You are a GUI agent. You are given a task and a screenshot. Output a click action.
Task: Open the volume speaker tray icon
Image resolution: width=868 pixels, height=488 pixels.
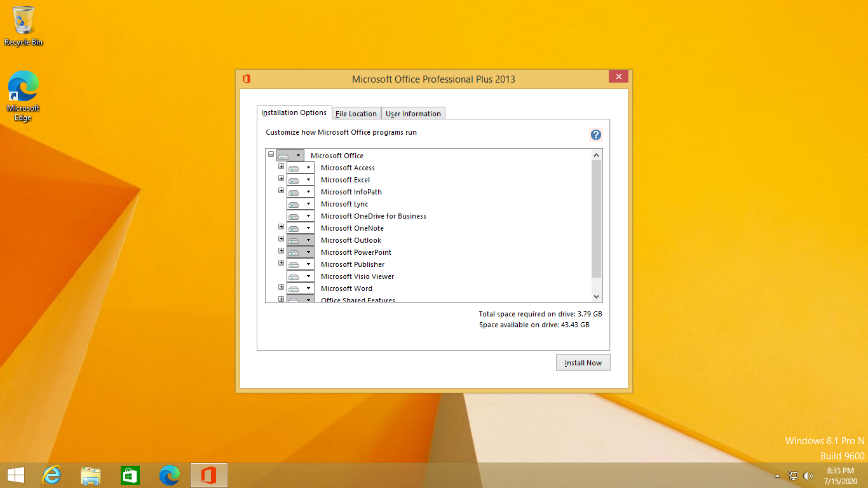coord(808,475)
